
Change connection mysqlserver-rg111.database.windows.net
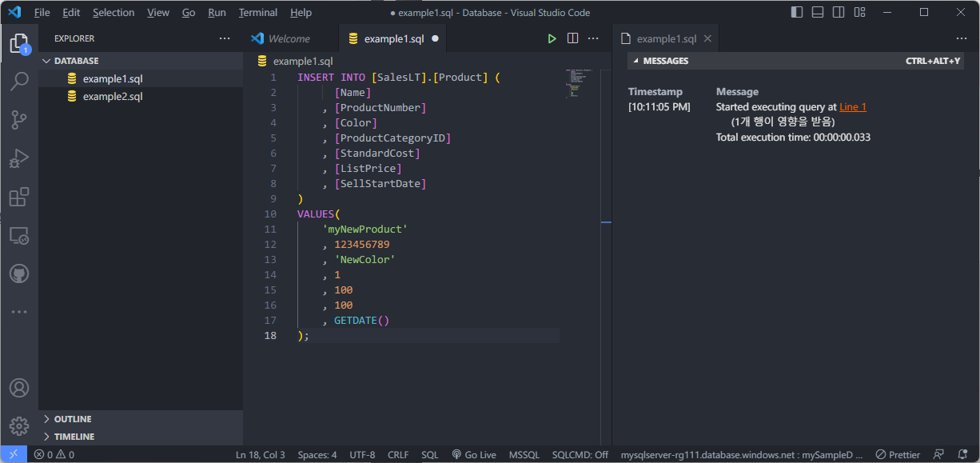tap(742, 454)
